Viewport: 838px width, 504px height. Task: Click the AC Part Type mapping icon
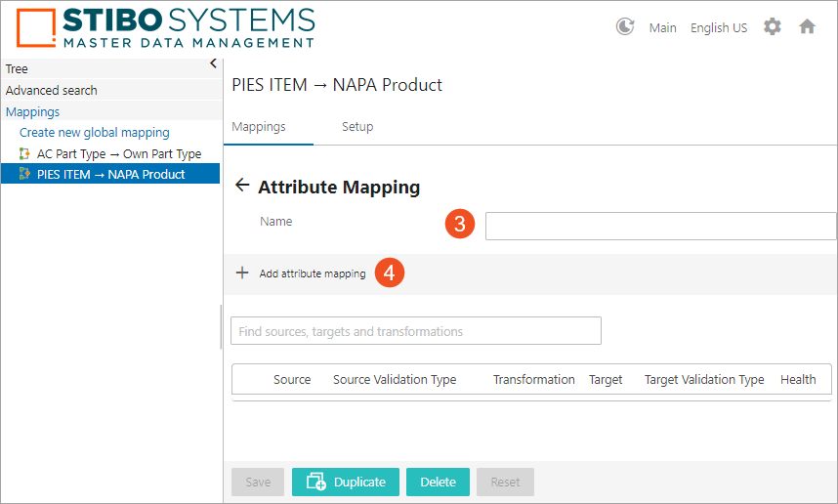click(25, 154)
